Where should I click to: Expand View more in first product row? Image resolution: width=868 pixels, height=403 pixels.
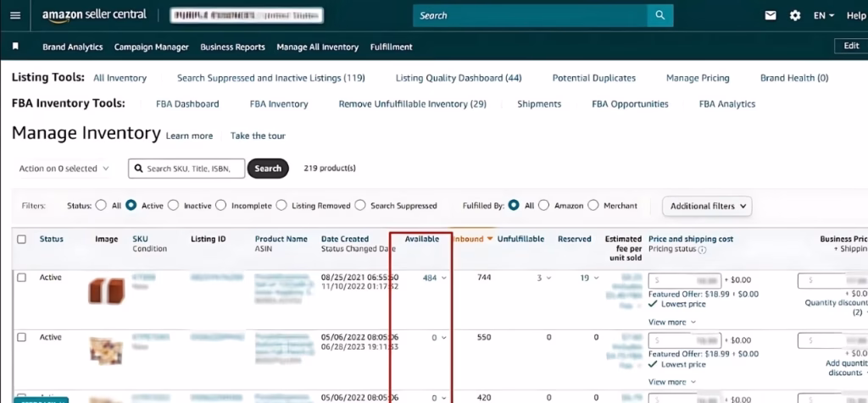tap(672, 322)
